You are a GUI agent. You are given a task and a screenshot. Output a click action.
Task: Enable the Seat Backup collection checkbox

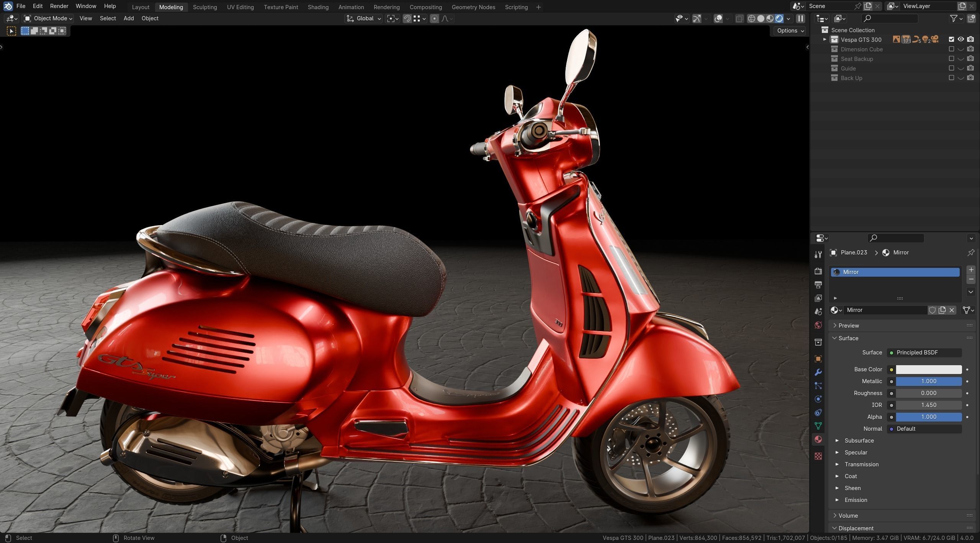tap(951, 59)
